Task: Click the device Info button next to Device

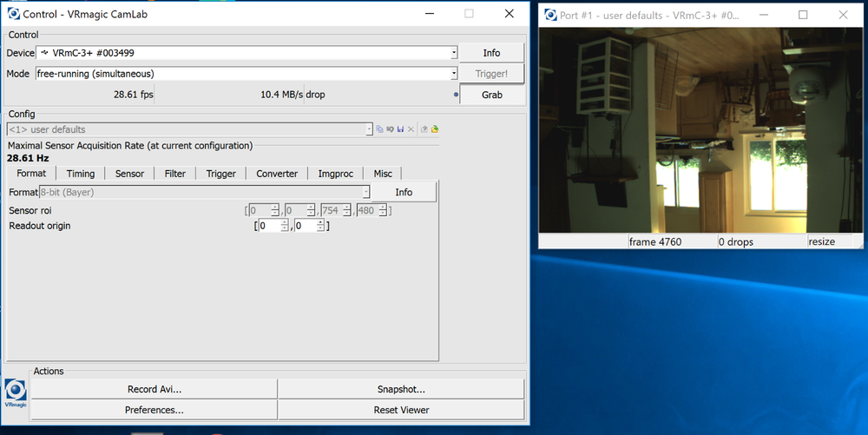Action: pos(491,53)
